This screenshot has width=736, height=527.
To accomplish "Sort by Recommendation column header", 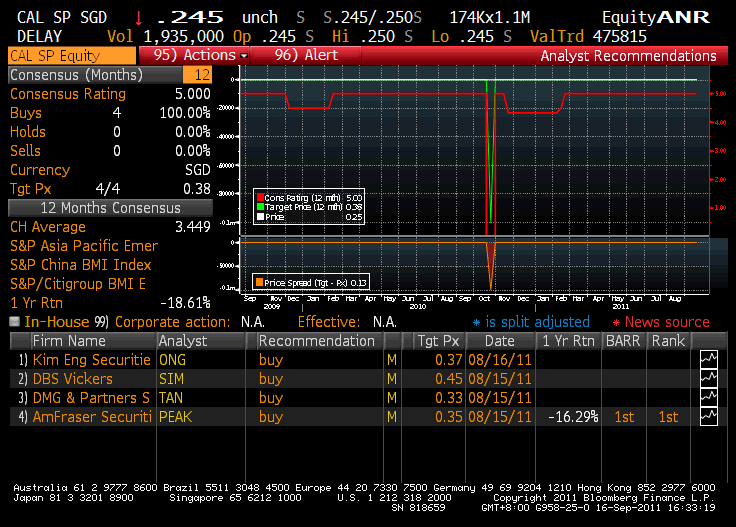I will tap(320, 341).
